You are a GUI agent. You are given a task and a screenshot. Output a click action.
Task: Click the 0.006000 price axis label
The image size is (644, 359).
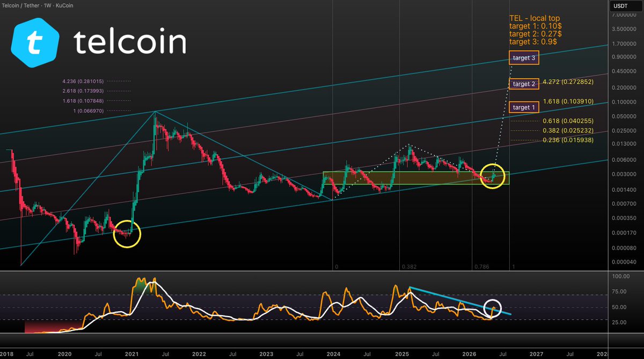(x=623, y=160)
